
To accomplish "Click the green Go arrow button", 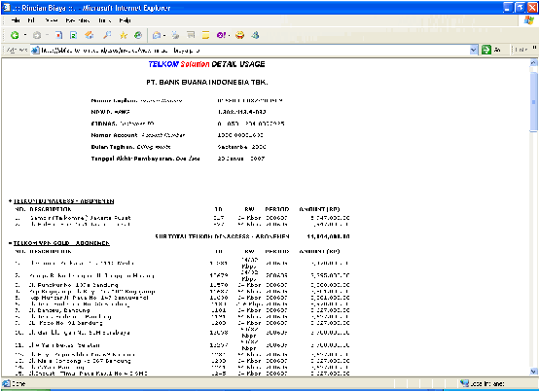I will (486, 50).
